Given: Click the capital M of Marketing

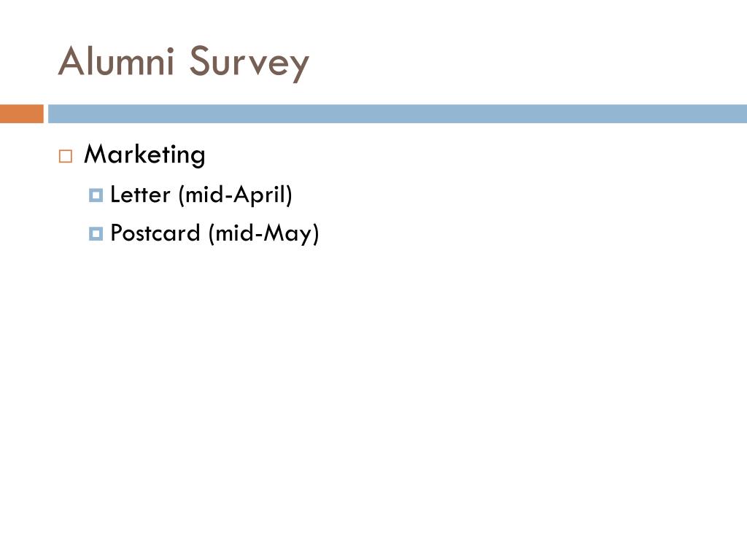Looking at the screenshot, I should pos(96,154).
